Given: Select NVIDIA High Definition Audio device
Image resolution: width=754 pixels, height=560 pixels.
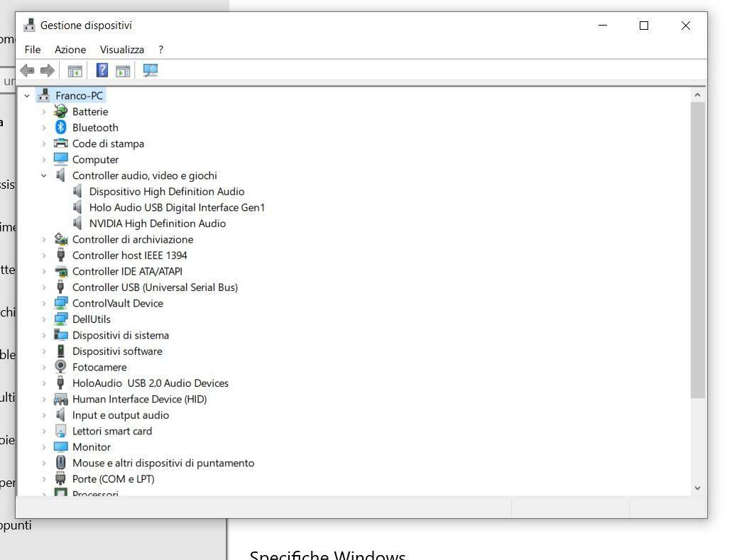Looking at the screenshot, I should (157, 223).
